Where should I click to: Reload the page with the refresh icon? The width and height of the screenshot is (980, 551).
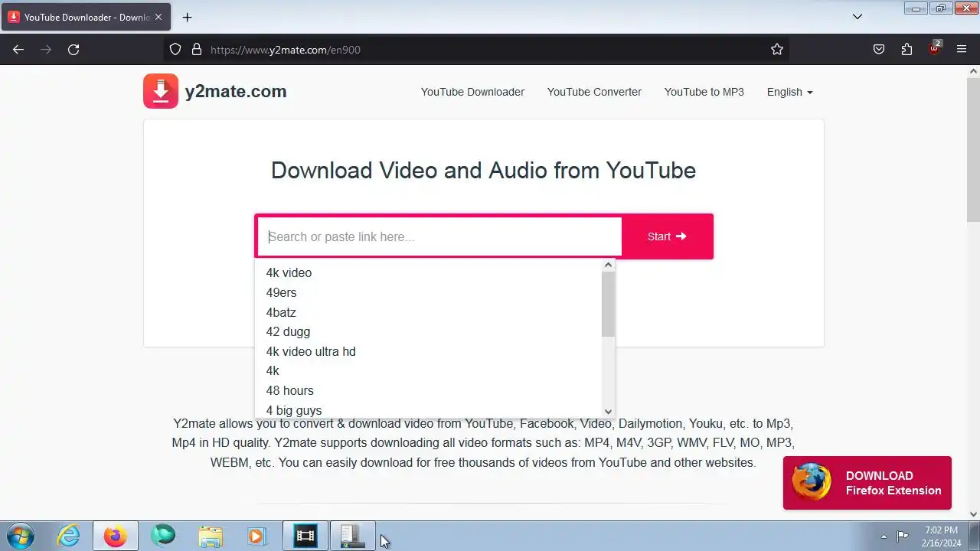[73, 50]
